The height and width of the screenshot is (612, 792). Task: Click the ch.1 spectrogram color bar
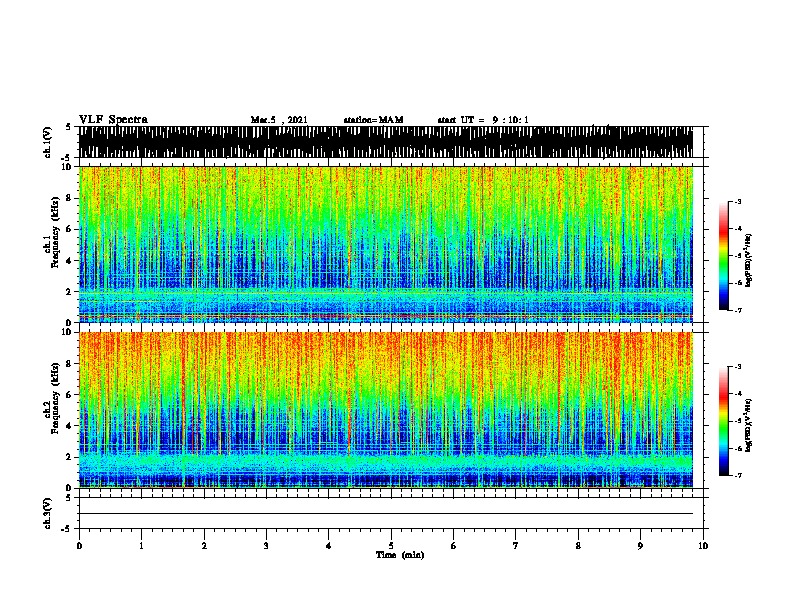pos(724,256)
